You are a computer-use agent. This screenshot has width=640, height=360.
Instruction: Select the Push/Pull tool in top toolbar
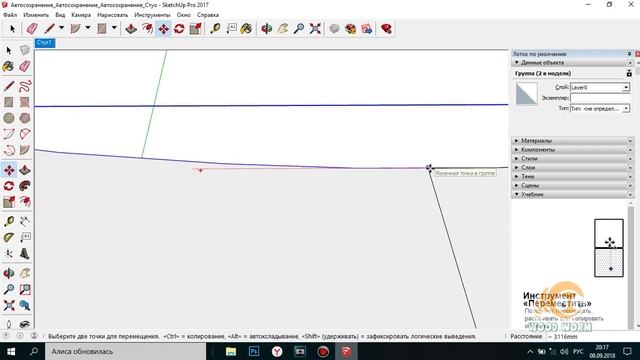(131, 29)
